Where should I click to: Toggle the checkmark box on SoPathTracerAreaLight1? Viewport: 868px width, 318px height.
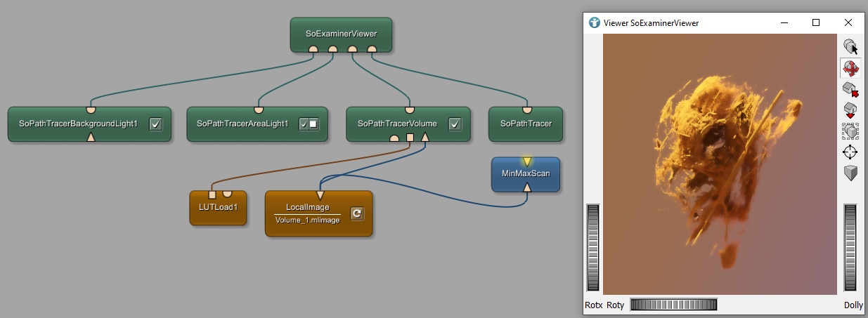pos(304,124)
